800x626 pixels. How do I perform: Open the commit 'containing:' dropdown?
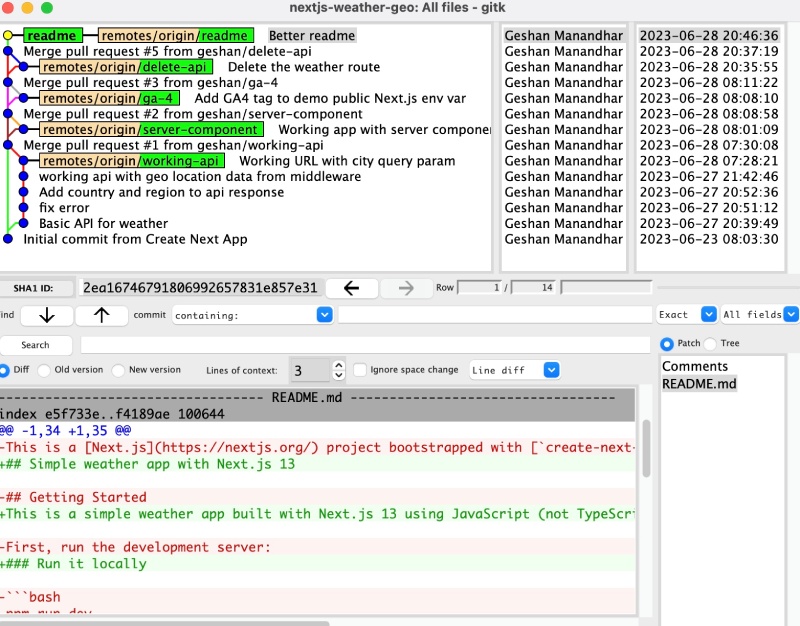[x=324, y=314]
